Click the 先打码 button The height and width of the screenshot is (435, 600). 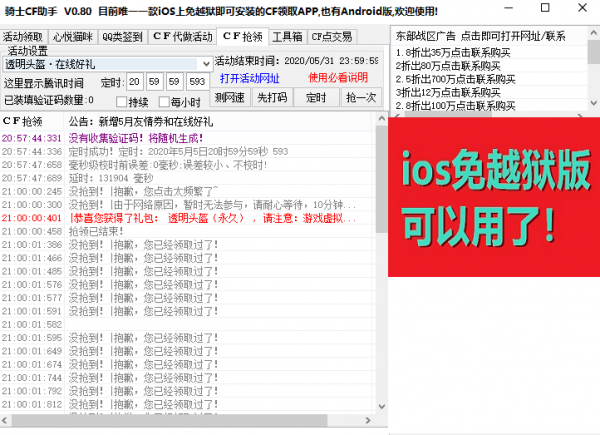272,97
